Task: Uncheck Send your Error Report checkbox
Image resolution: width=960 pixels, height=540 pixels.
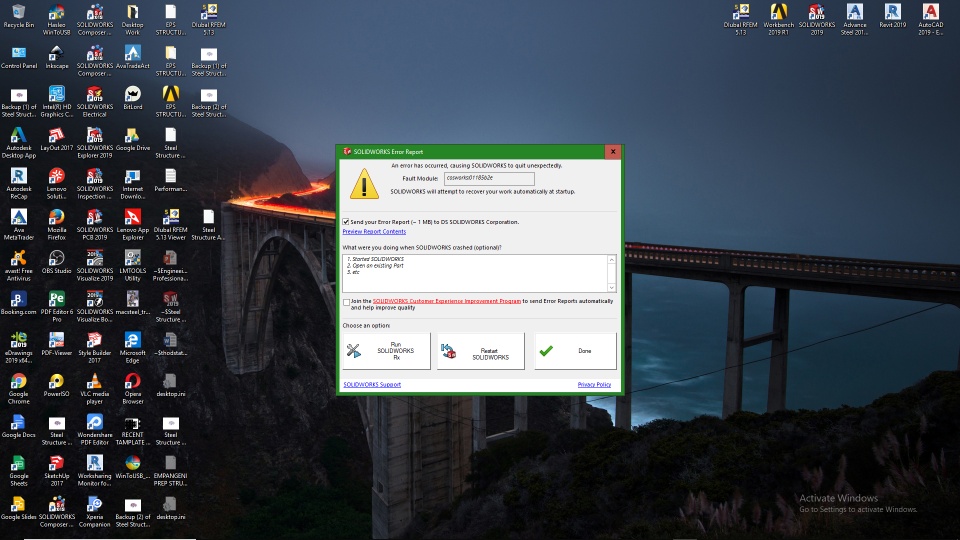Action: coord(346,222)
